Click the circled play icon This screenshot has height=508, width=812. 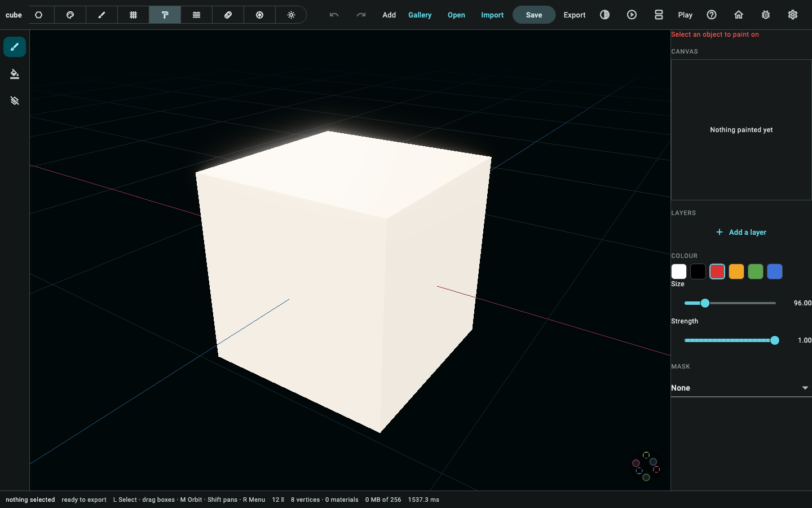(x=632, y=15)
